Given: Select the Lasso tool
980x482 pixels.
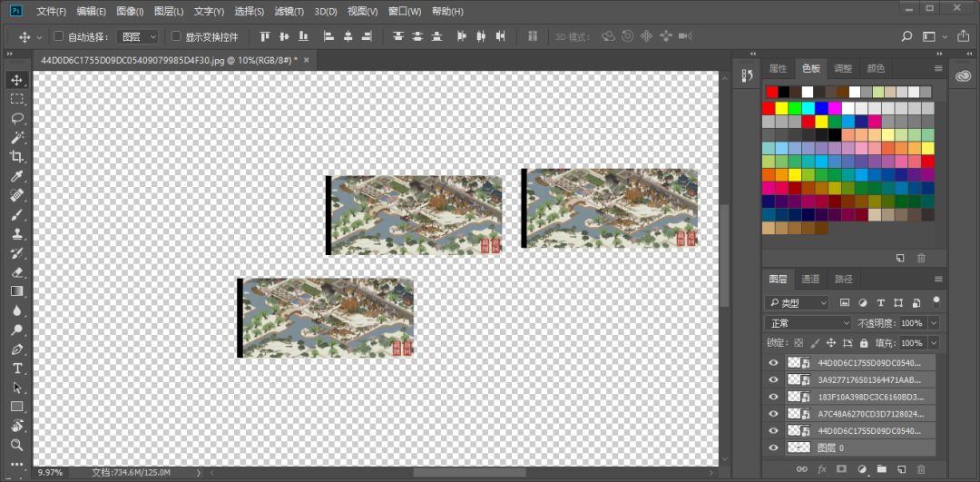Looking at the screenshot, I should pyautogui.click(x=17, y=118).
